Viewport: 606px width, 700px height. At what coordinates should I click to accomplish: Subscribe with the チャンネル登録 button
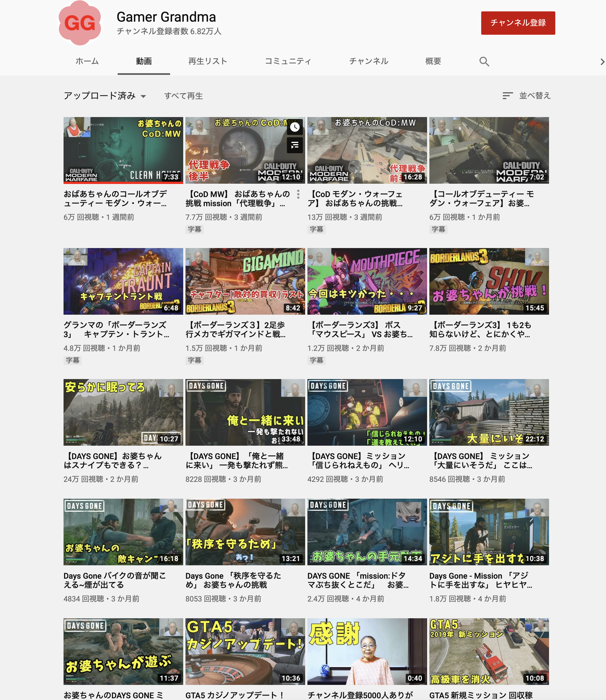pyautogui.click(x=518, y=23)
